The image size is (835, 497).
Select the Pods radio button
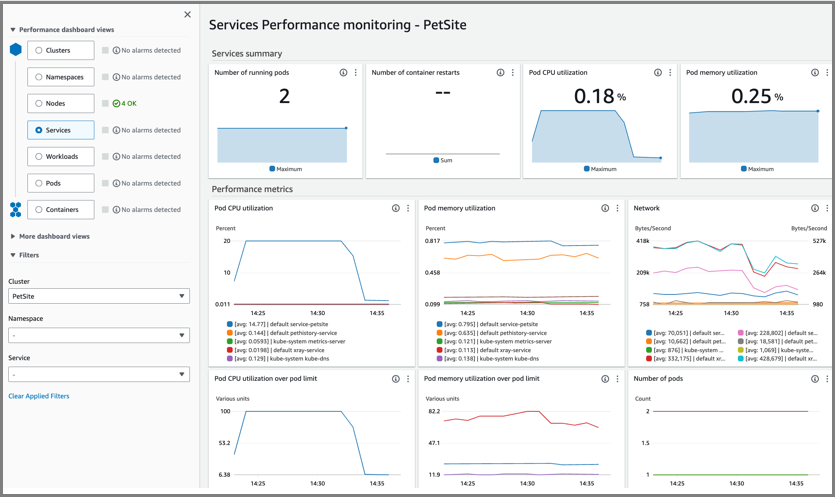click(38, 183)
